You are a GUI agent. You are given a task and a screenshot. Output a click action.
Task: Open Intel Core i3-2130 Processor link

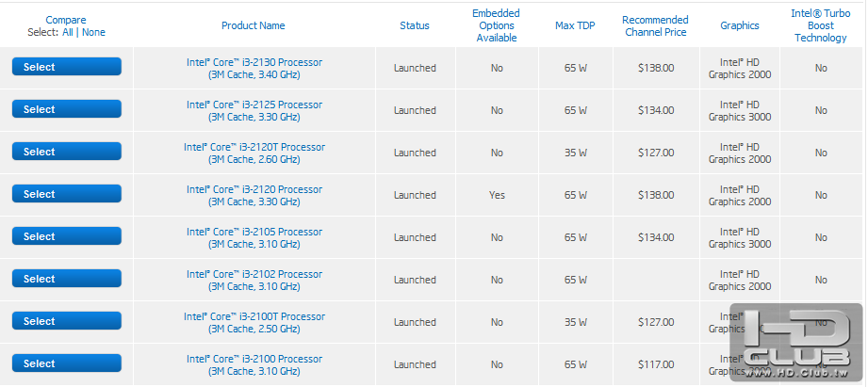pos(254,62)
